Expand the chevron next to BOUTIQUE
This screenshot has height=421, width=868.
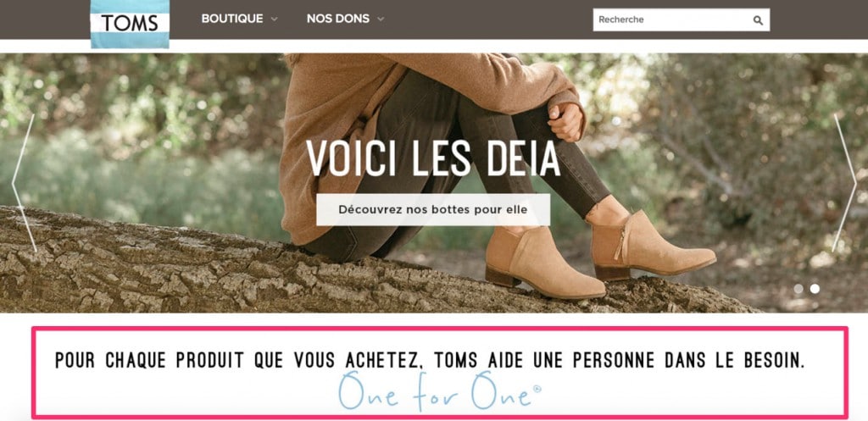point(274,19)
